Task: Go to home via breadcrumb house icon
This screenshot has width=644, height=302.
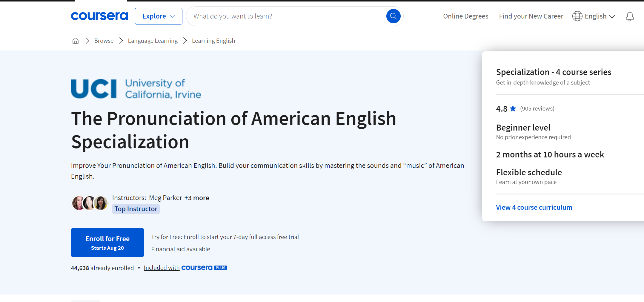Action: [x=76, y=41]
